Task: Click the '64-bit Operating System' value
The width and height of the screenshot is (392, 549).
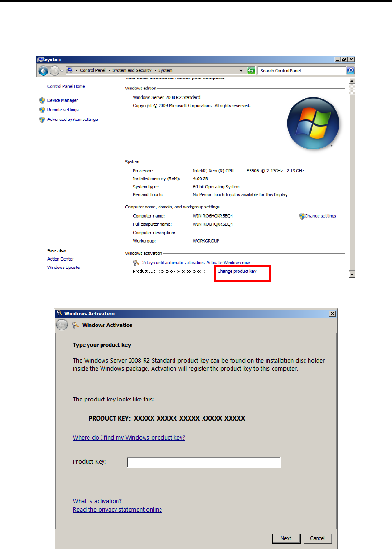Action: pyautogui.click(x=216, y=187)
